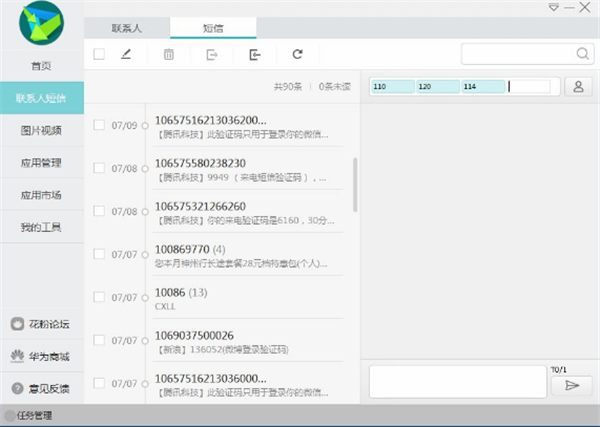Click the message list scrollbar thumb

click(x=355, y=184)
